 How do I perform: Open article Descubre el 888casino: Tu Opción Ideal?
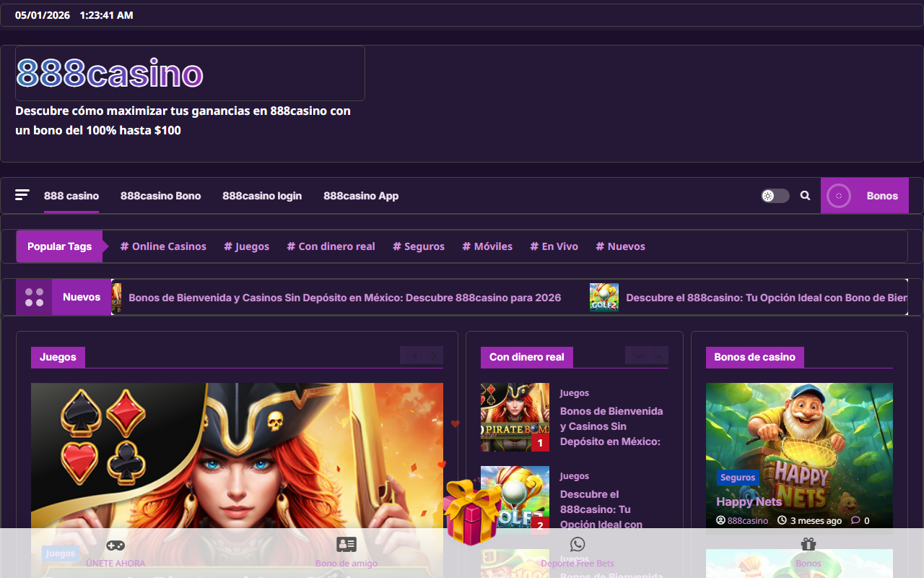[601, 509]
